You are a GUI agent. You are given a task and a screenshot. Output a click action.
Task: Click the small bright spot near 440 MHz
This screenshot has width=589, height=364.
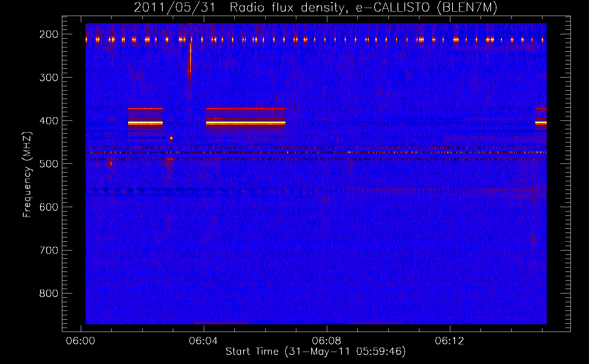[x=171, y=138]
